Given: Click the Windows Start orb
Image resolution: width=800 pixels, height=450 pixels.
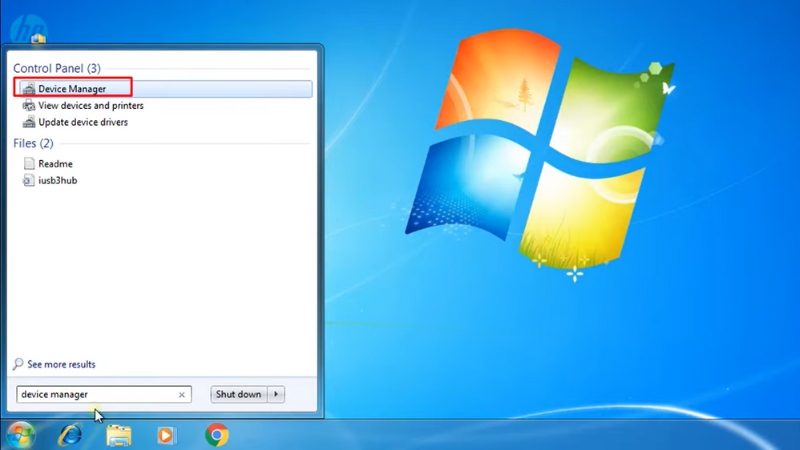Looking at the screenshot, I should click(21, 435).
